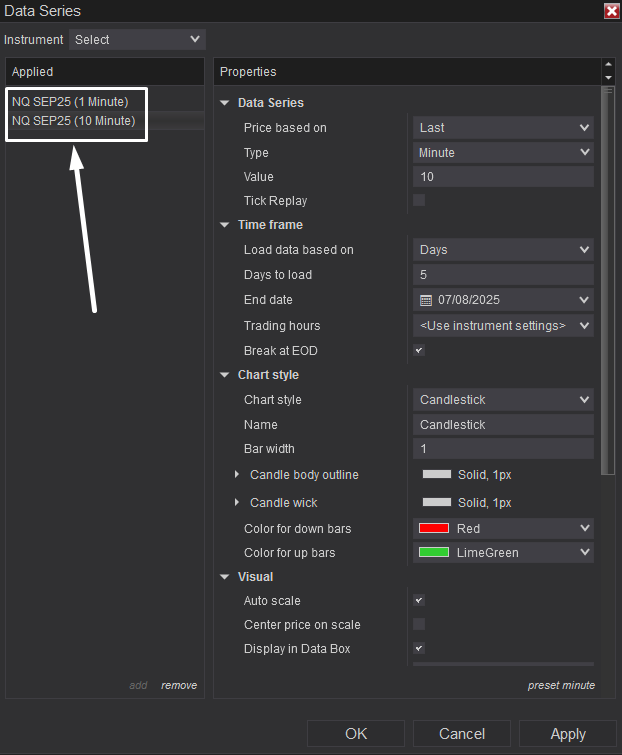Open Chart style Candlestick dropdown

click(x=503, y=400)
